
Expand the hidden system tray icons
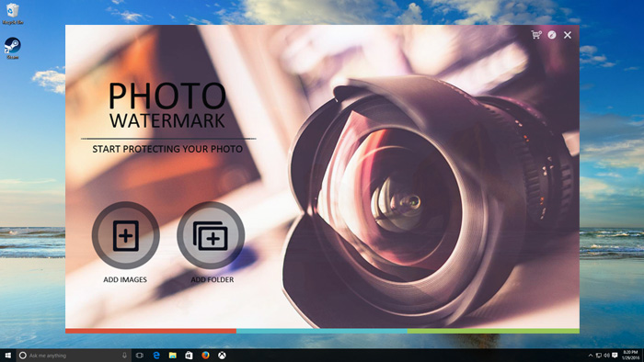click(x=591, y=356)
